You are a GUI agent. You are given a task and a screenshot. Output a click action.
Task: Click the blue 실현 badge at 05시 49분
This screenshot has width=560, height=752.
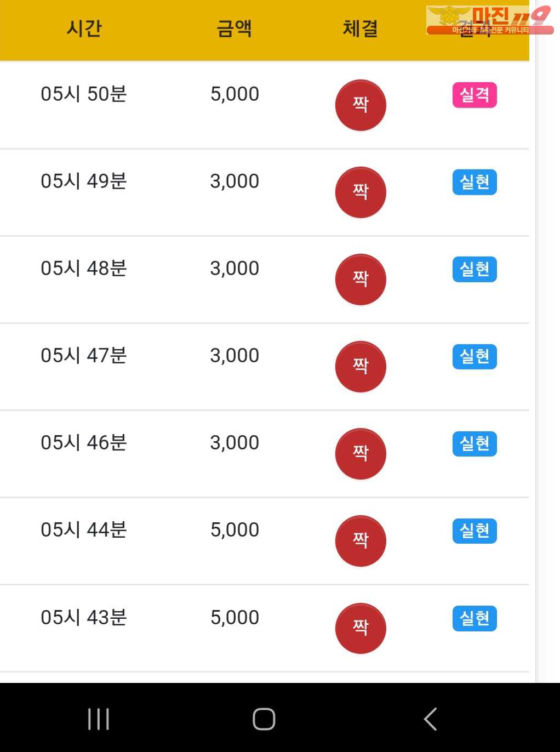475,182
